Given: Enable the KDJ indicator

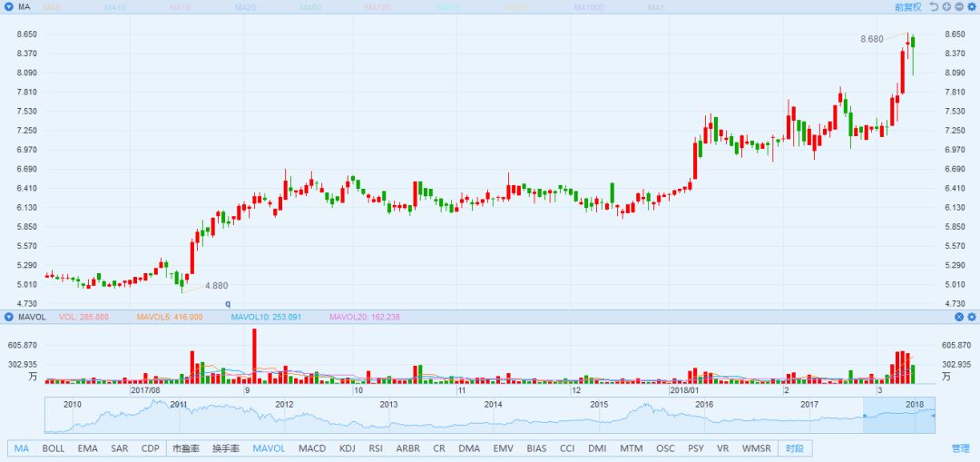Looking at the screenshot, I should click(347, 448).
